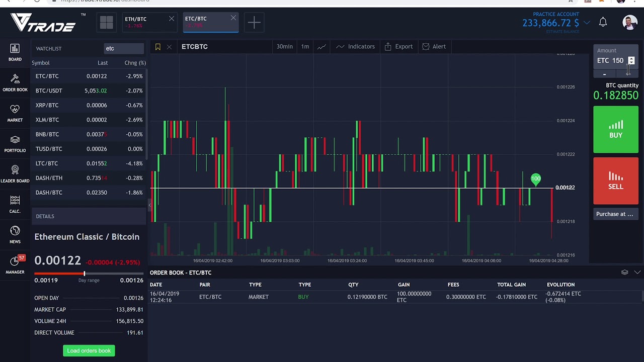The image size is (644, 362).
Task: Click the ETC/BTC pair in the order row
Action: (x=210, y=297)
